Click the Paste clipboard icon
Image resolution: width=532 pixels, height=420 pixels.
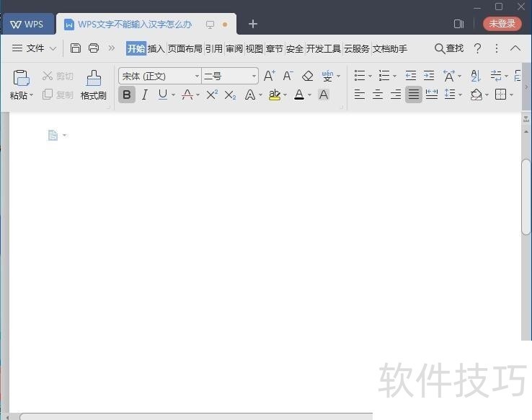click(x=21, y=78)
